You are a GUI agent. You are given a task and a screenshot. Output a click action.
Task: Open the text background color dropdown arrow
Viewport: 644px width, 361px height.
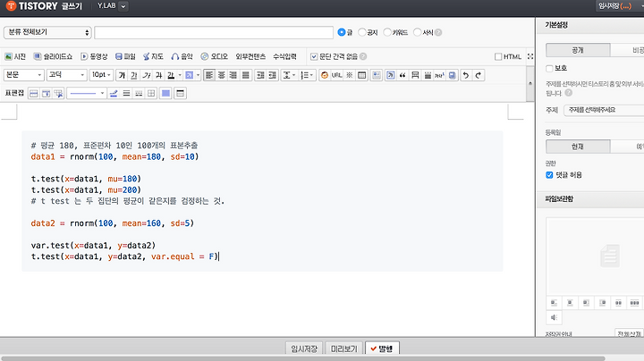(x=198, y=75)
